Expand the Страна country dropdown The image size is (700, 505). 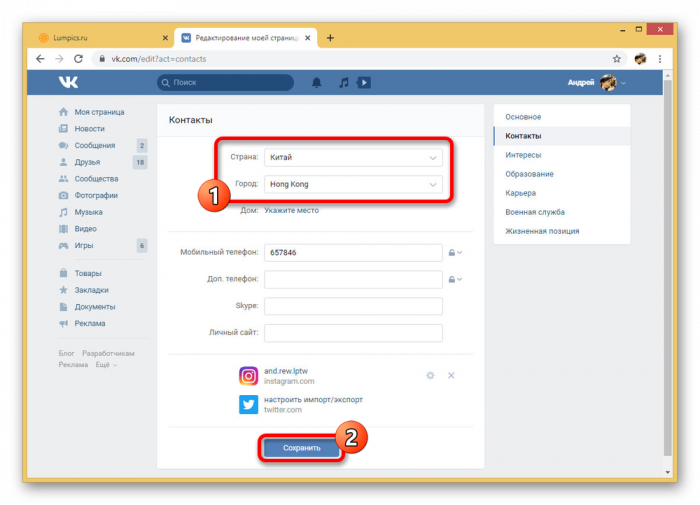(351, 158)
